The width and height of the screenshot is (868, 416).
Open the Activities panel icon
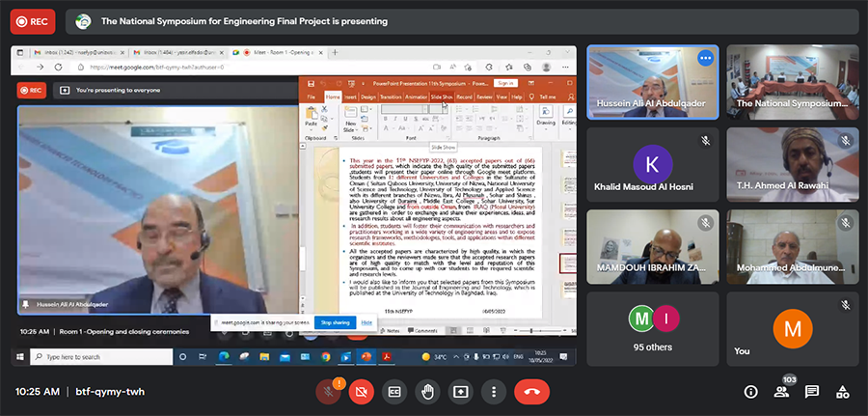[843, 392]
